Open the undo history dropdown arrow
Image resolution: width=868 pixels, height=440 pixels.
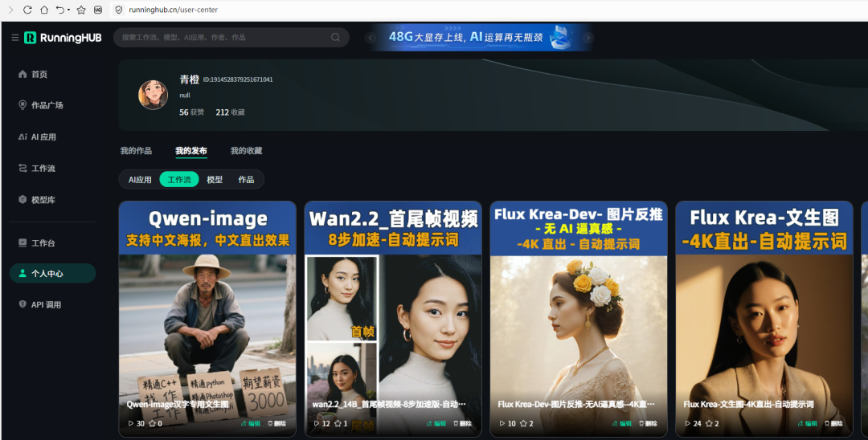coord(68,10)
